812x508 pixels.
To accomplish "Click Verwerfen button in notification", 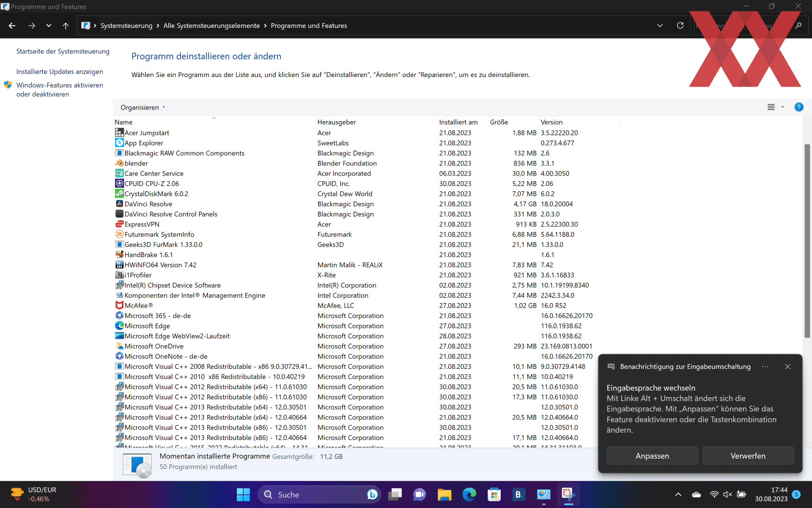I will click(748, 456).
